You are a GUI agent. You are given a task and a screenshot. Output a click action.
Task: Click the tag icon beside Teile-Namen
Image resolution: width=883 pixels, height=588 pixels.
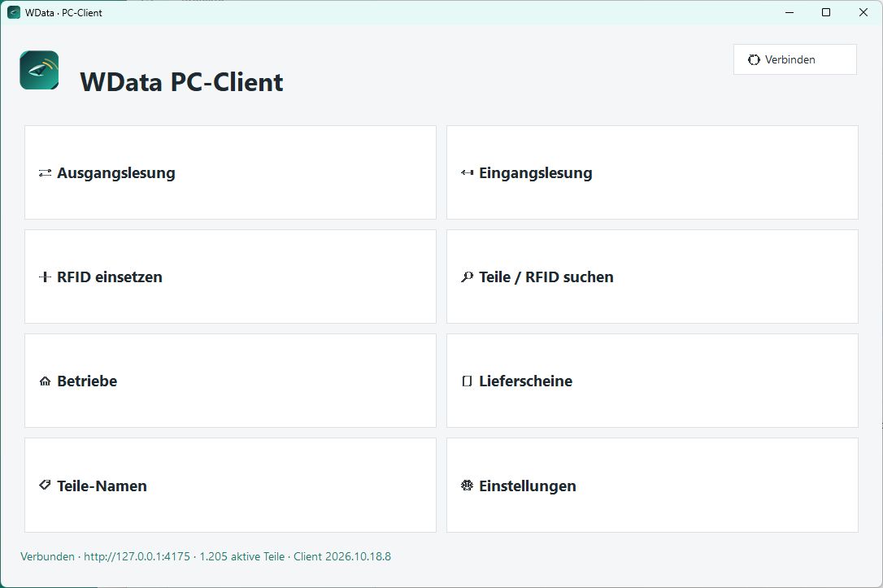[45, 485]
